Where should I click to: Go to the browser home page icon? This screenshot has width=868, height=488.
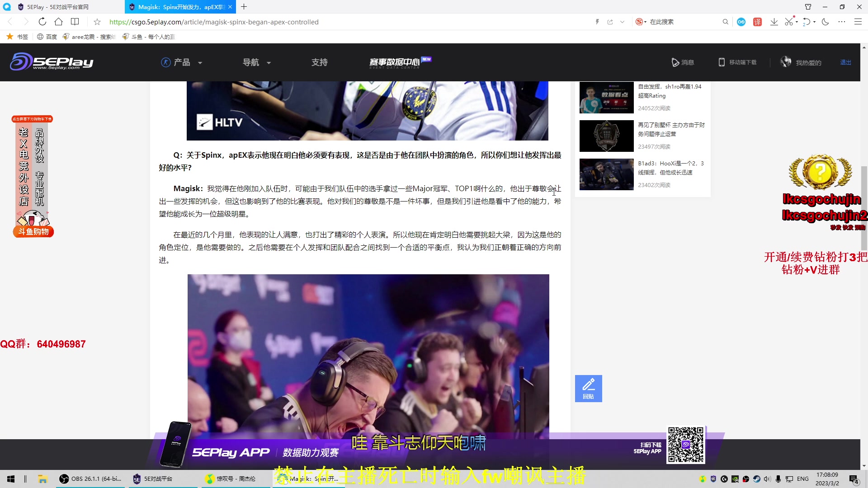(58, 22)
